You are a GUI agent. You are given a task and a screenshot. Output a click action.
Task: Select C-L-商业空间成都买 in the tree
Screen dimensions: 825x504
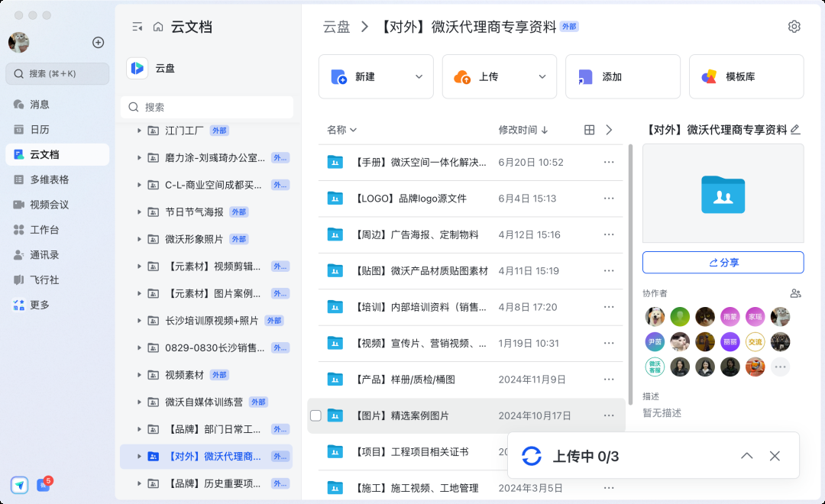pos(205,186)
